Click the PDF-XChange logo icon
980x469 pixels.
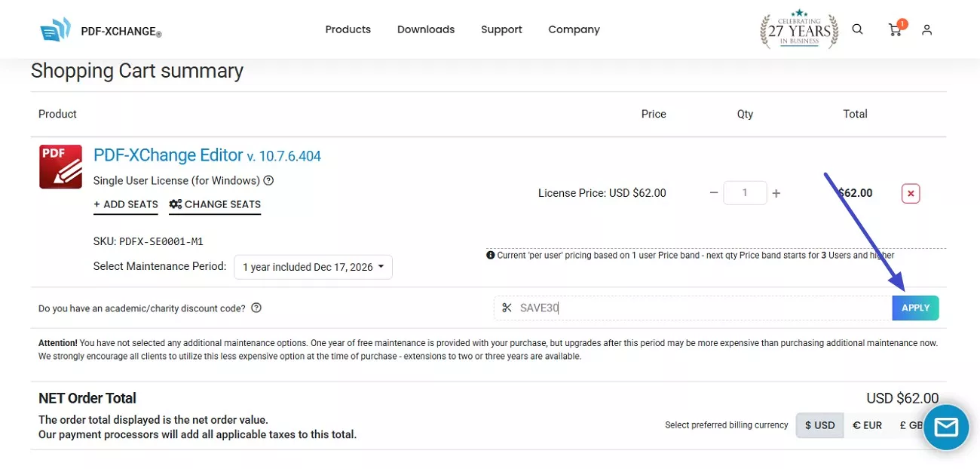pos(55,30)
